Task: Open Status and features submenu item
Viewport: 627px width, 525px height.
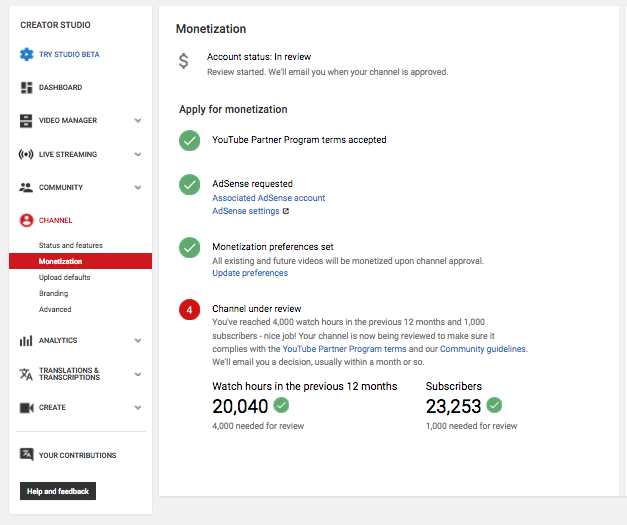Action: pos(71,245)
